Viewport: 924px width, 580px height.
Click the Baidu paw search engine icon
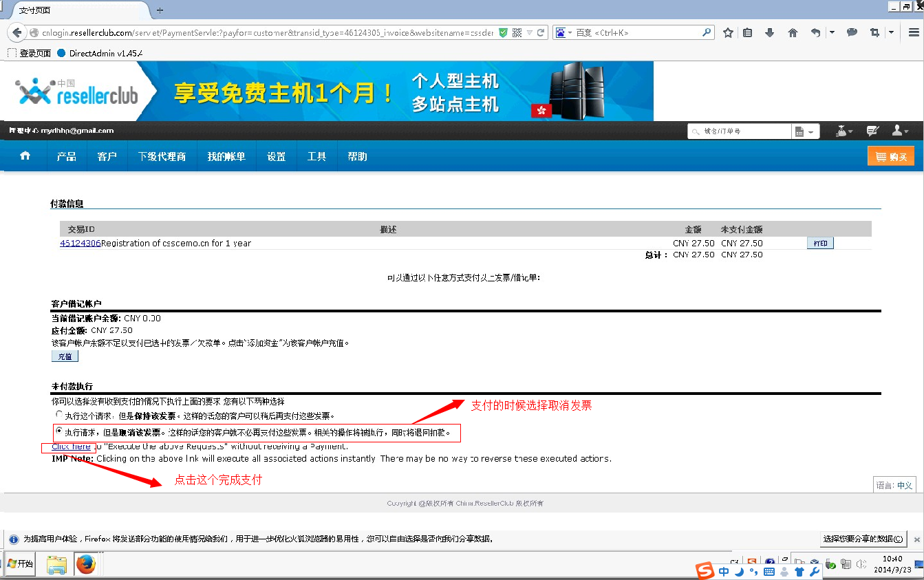561,32
